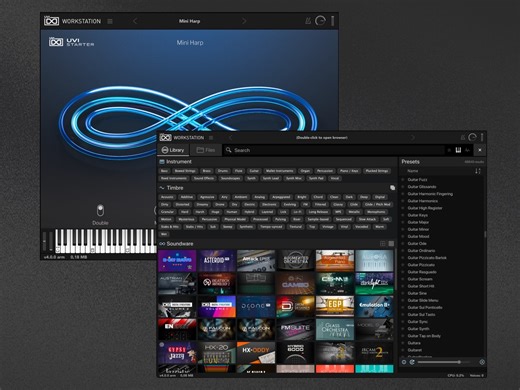This screenshot has height=390, width=520.
Task: Close the browser panel with X button
Action: tap(480, 150)
